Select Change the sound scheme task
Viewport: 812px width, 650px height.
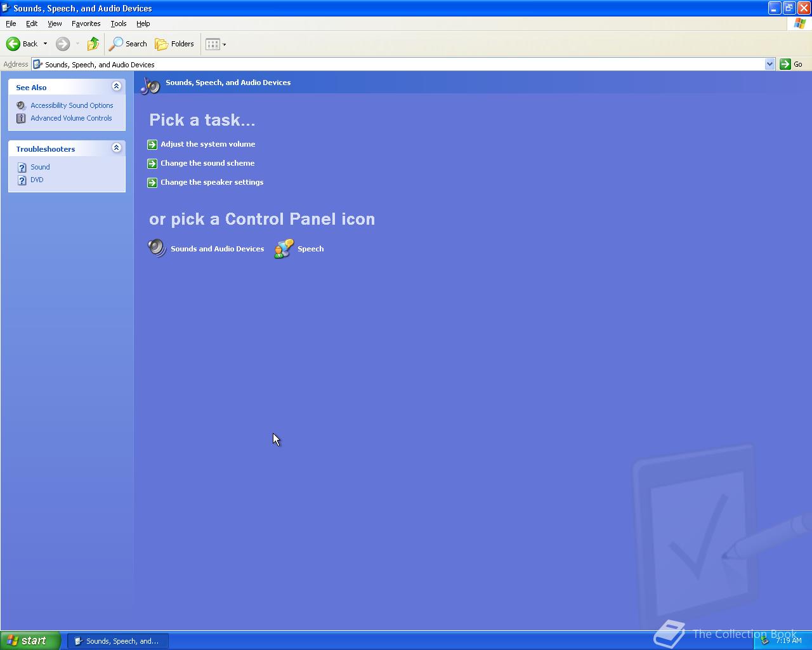pyautogui.click(x=207, y=163)
